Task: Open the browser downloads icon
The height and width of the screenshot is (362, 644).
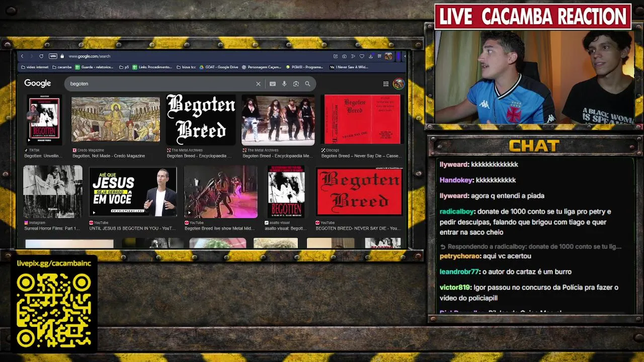Action: coord(371,56)
